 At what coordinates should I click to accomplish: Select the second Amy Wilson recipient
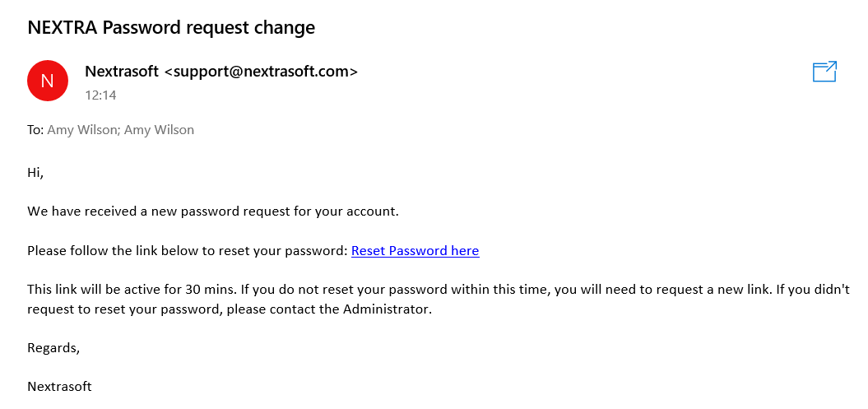159,130
